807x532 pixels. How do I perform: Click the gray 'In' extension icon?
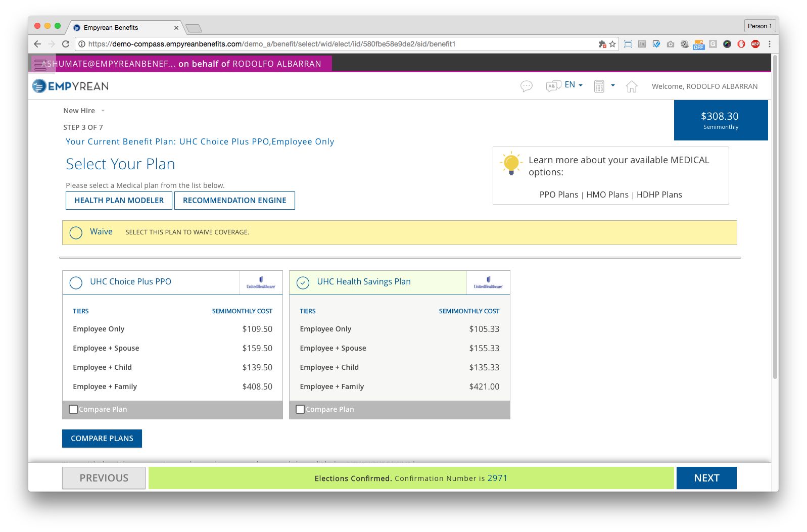click(642, 44)
